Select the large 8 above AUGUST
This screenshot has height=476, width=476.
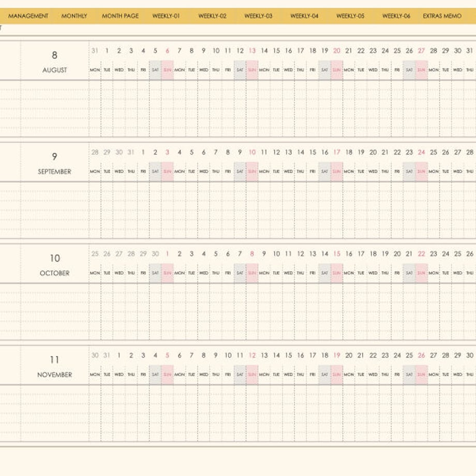[55, 55]
